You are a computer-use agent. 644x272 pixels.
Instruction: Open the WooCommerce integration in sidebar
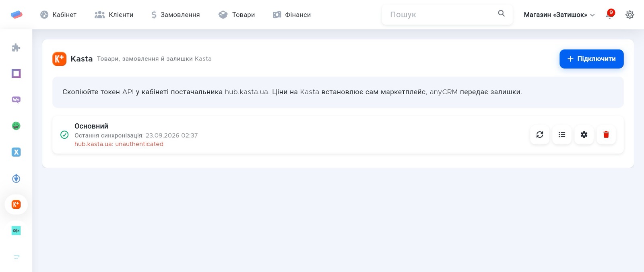(16, 100)
